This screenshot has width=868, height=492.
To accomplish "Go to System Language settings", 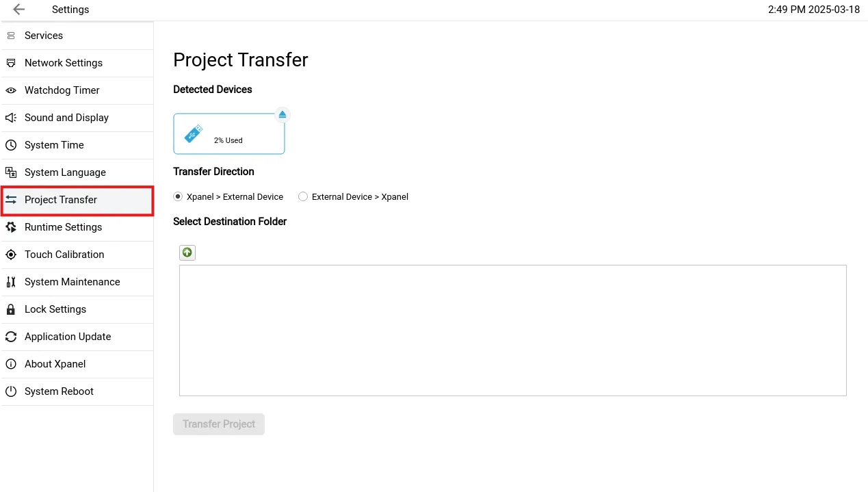I will tap(65, 172).
